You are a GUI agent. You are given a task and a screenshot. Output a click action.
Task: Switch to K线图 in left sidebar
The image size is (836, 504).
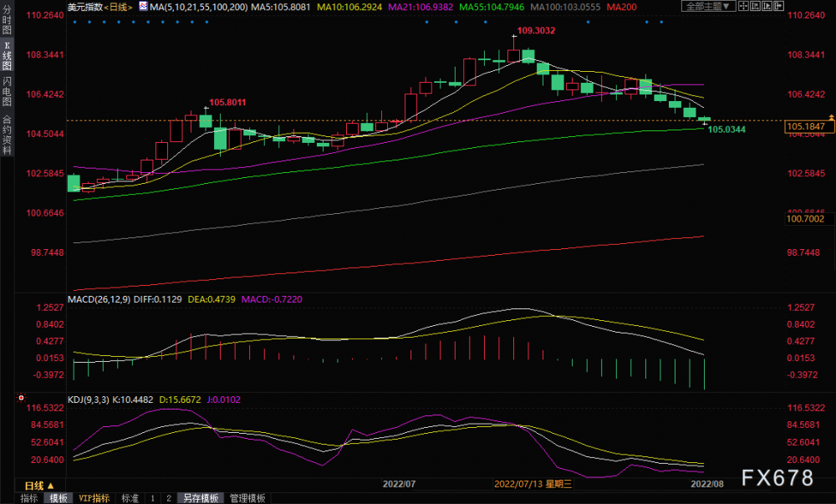coord(7,55)
